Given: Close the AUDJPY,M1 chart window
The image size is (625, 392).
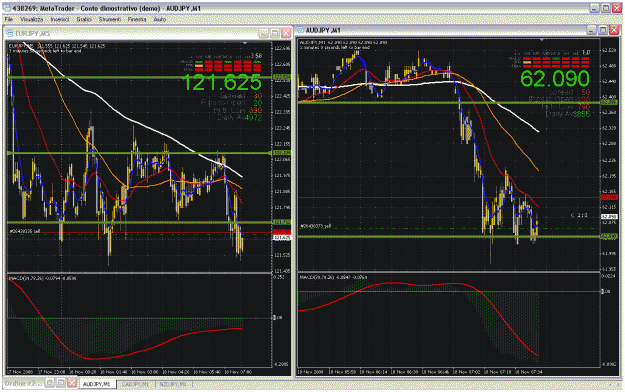Looking at the screenshot, I should 614,30.
